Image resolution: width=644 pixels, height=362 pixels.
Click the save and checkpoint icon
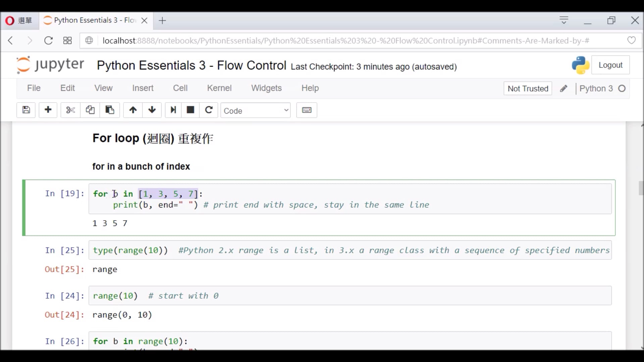26,110
